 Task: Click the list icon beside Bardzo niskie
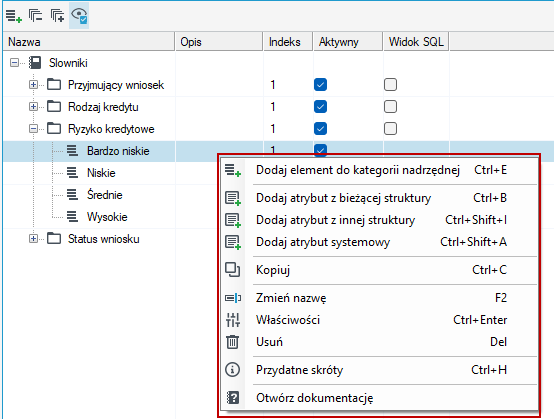point(72,151)
